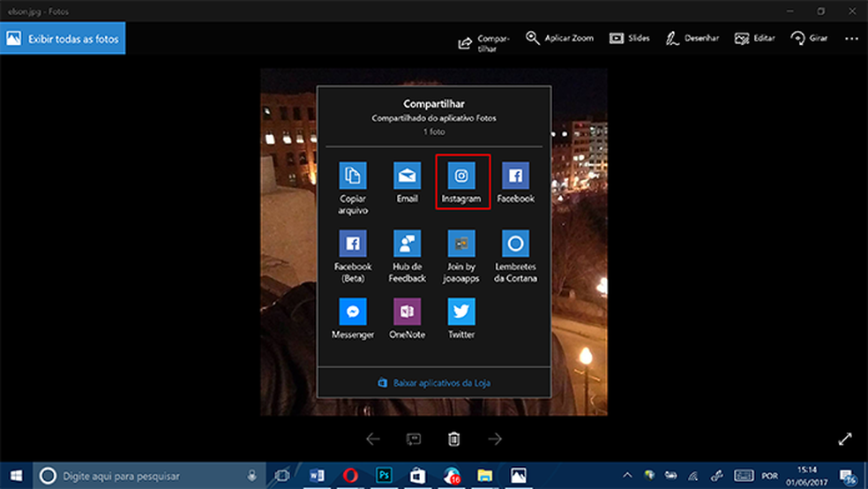This screenshot has height=489, width=868.
Task: Open the three-dot more options menu
Action: pyautogui.click(x=851, y=38)
